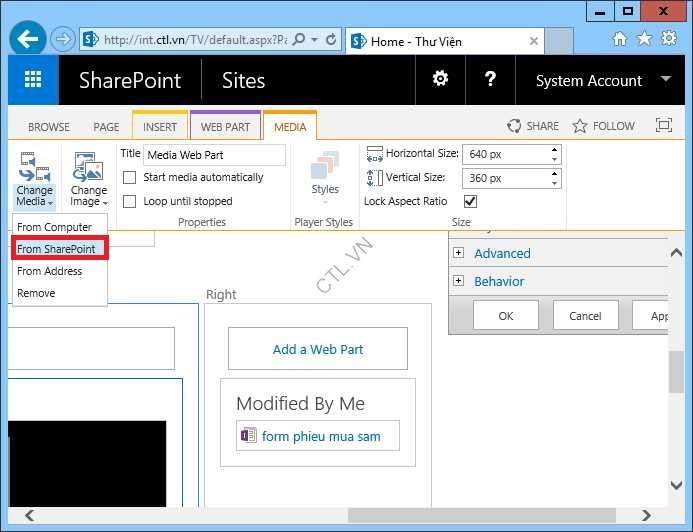
Task: Click the Media Web Part title field
Action: (214, 155)
